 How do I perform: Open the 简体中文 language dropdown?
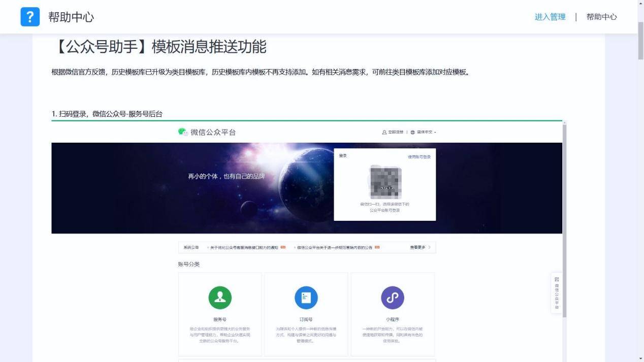[x=426, y=133]
